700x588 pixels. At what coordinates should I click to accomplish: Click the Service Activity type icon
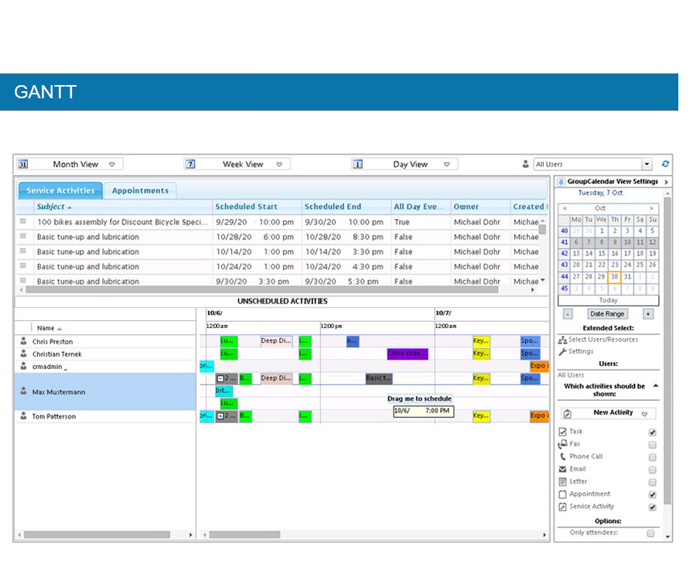[x=562, y=507]
